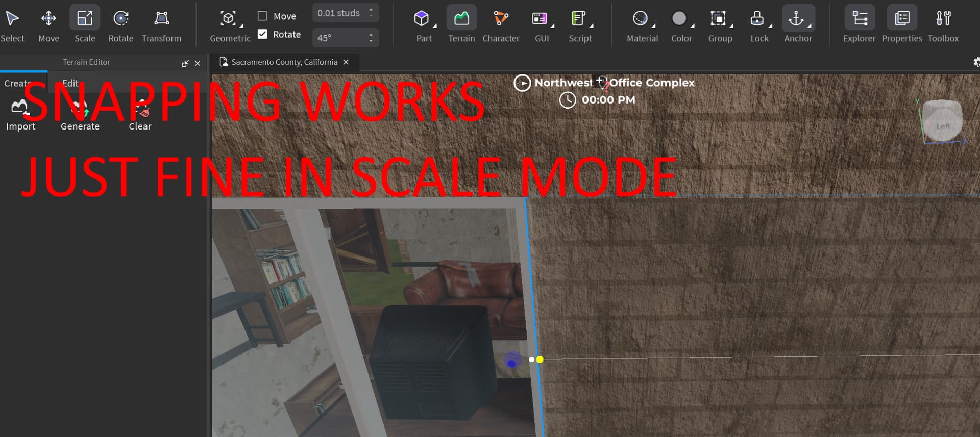Click the view orientation cube labeled Left
The height and width of the screenshot is (437, 980).
click(942, 121)
